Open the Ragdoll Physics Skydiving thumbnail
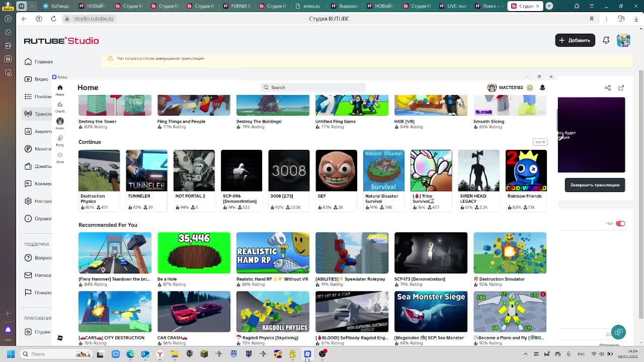This screenshot has height=362, width=644. [x=273, y=312]
